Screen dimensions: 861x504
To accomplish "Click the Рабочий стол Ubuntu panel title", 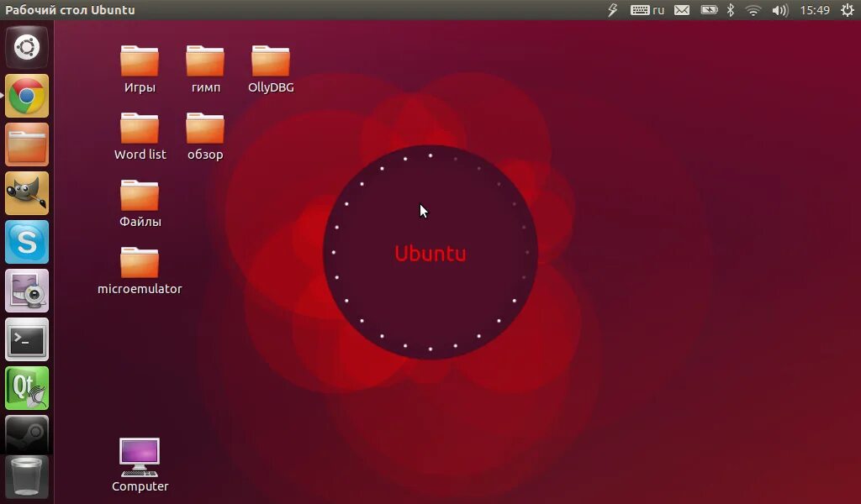I will [x=70, y=10].
